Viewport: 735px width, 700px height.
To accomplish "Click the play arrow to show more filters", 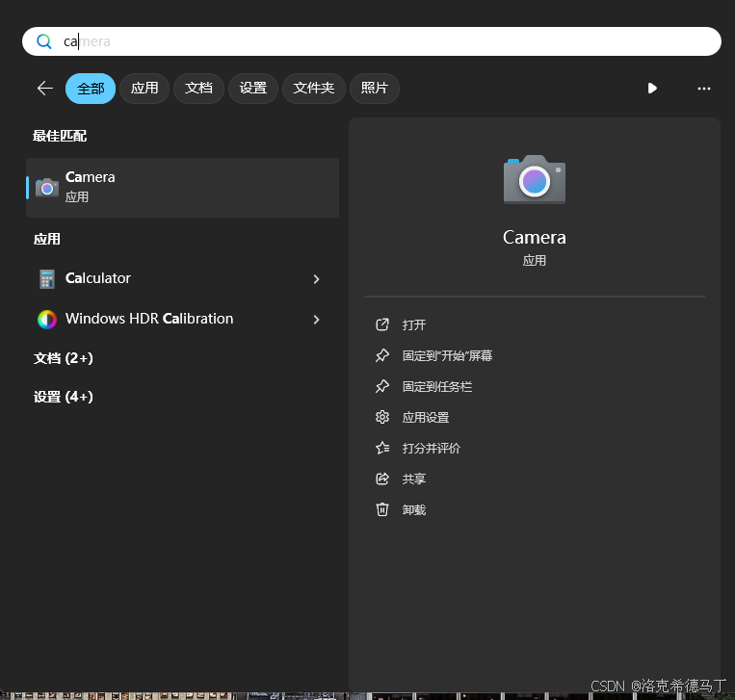I will [x=652, y=88].
